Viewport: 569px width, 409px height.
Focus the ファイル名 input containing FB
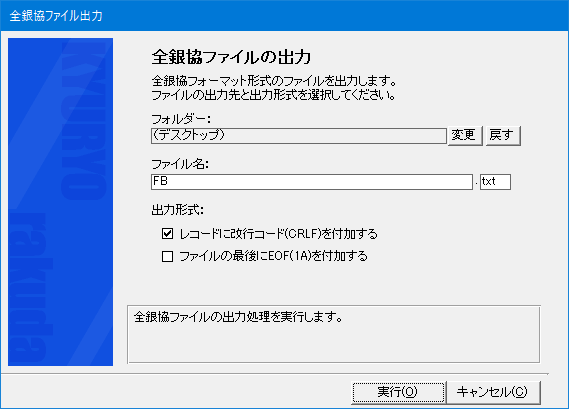click(312, 182)
